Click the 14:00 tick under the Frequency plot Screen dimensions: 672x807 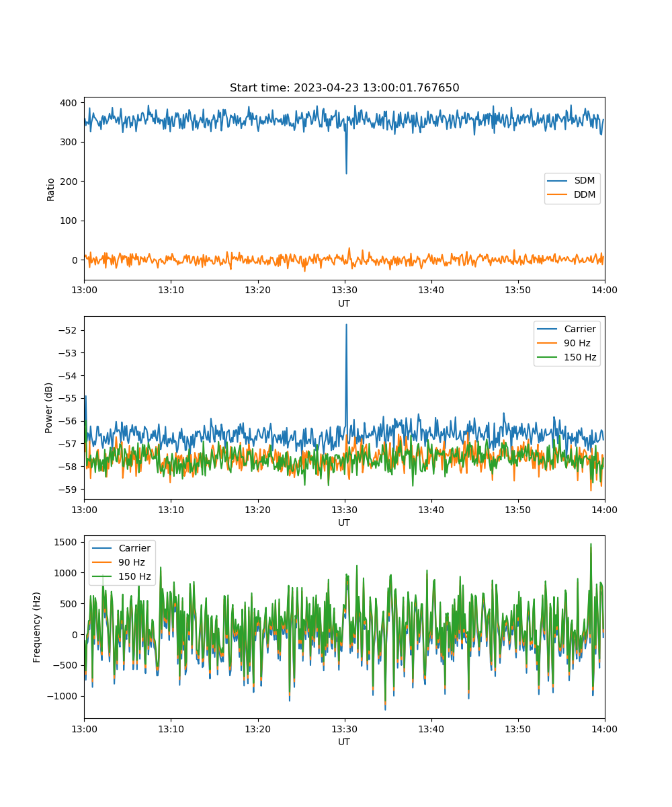click(605, 728)
